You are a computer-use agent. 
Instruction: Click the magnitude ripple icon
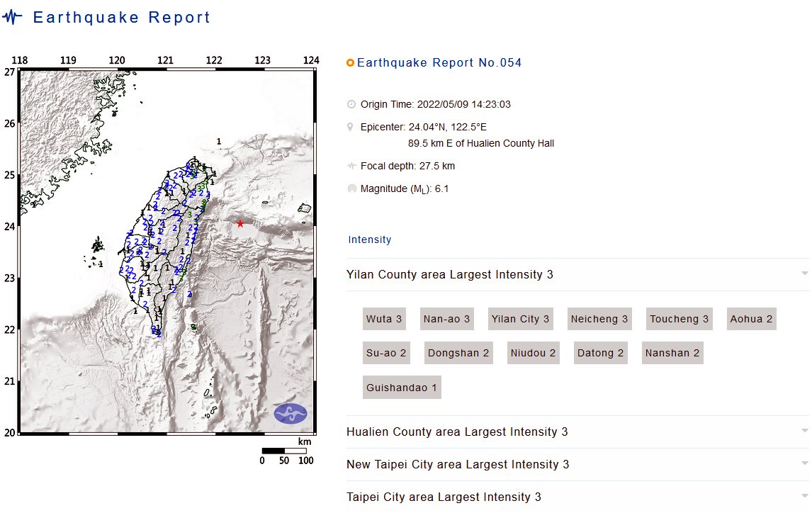351,188
